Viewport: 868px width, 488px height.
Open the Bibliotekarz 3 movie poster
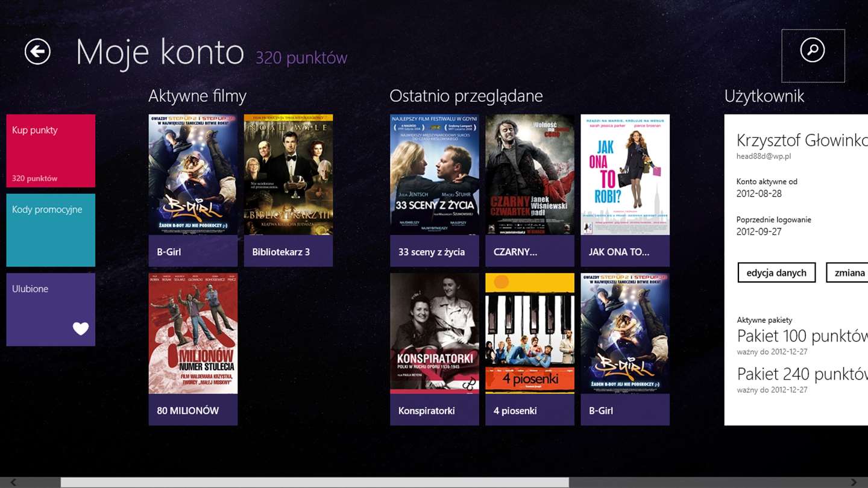coord(288,190)
